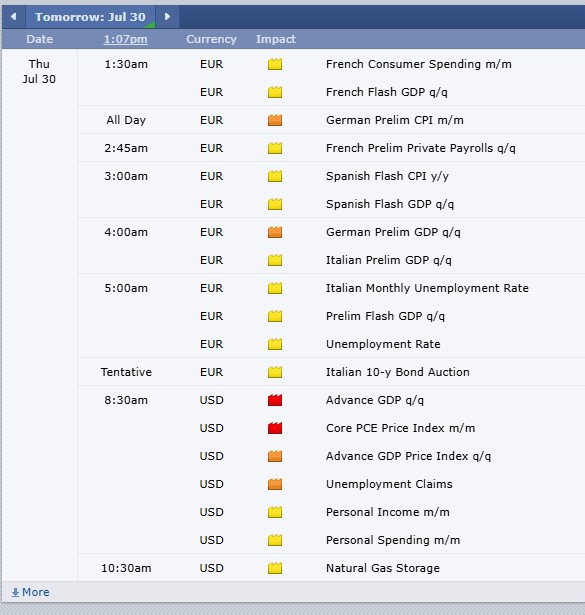Select Personal Spending m/m event
585x615 pixels.
point(393,540)
